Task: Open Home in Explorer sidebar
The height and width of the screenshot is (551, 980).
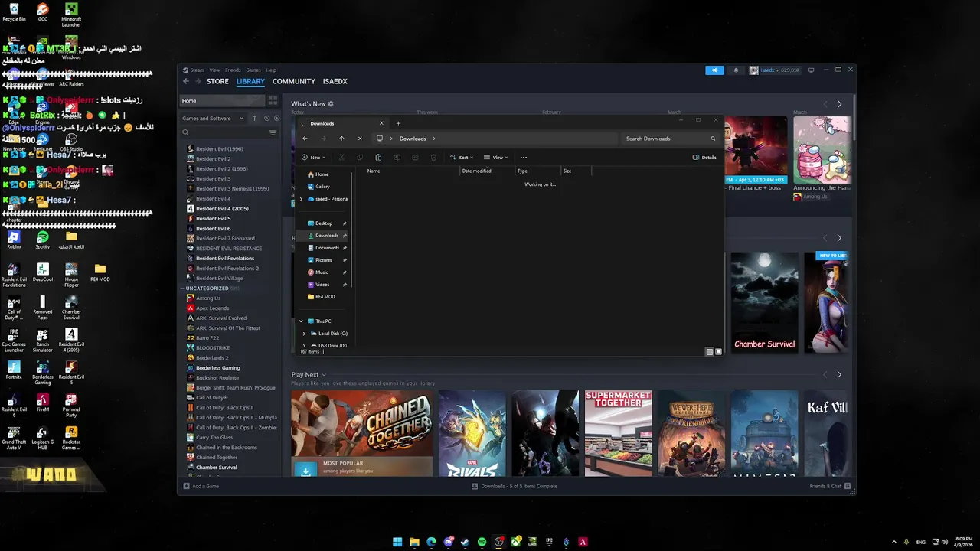Action: coord(318,174)
